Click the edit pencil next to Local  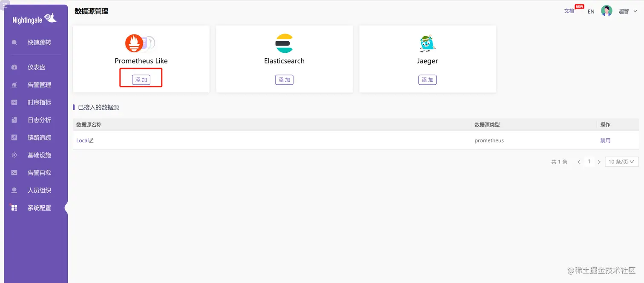(91, 140)
